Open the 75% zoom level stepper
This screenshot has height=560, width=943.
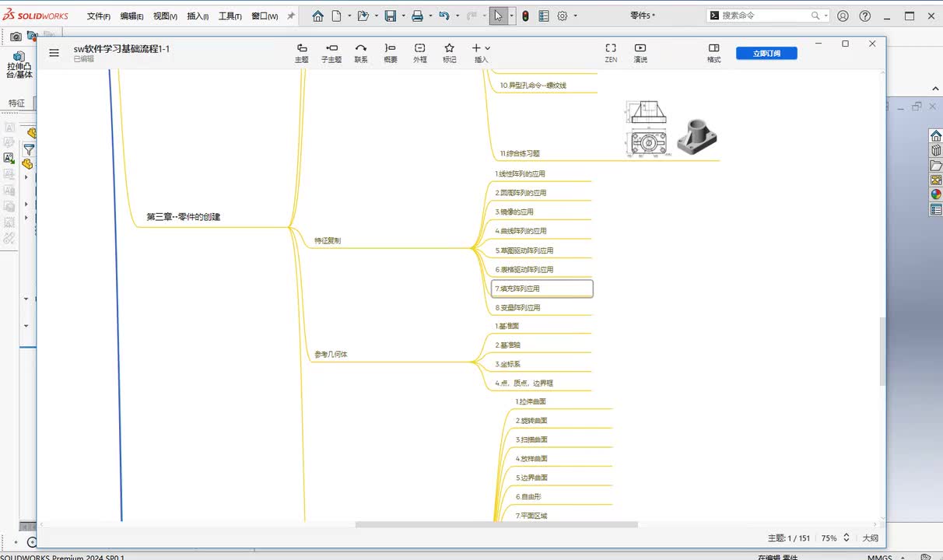click(x=847, y=538)
